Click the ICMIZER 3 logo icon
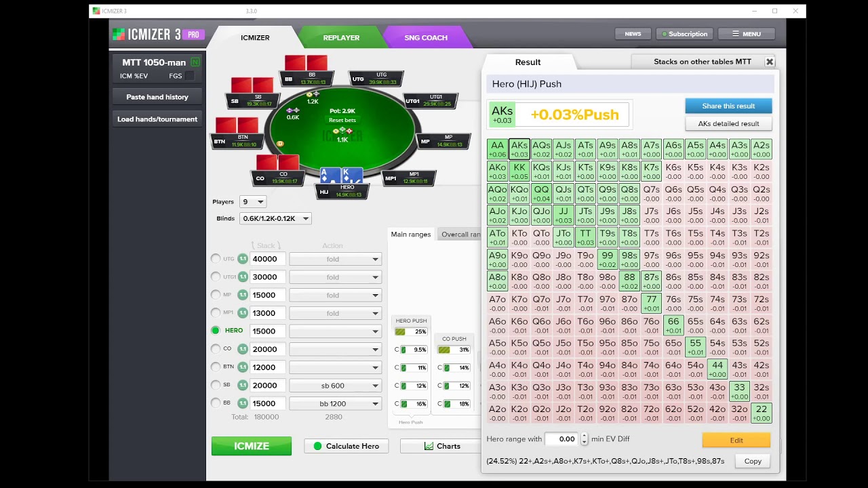 119,34
